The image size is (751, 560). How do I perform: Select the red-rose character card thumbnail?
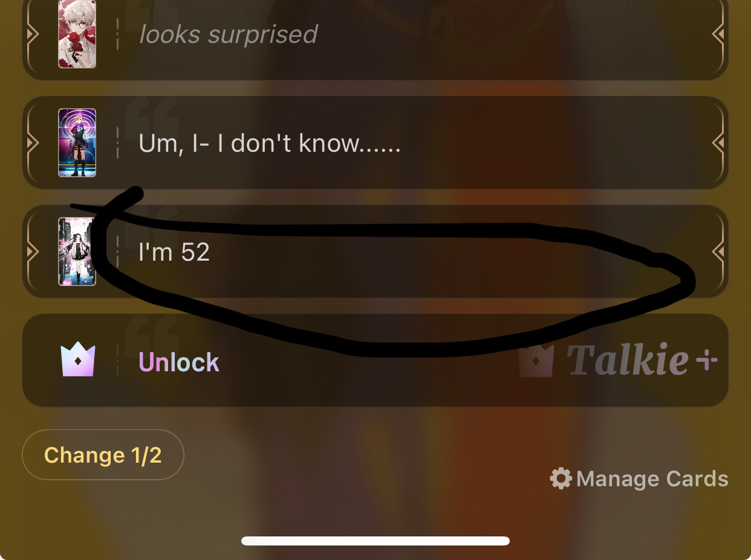[x=77, y=34]
